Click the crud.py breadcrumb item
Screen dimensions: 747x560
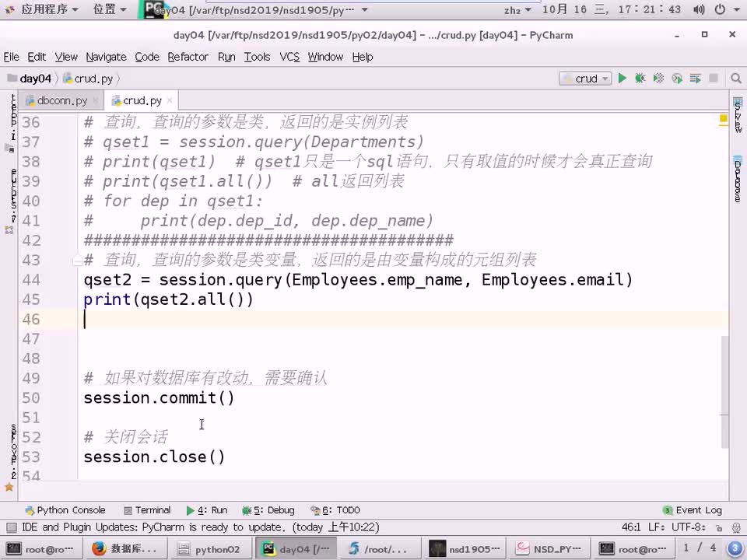[89, 79]
